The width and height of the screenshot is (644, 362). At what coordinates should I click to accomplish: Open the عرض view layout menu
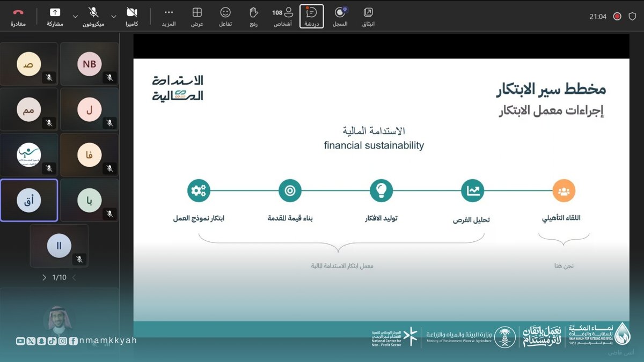(197, 16)
